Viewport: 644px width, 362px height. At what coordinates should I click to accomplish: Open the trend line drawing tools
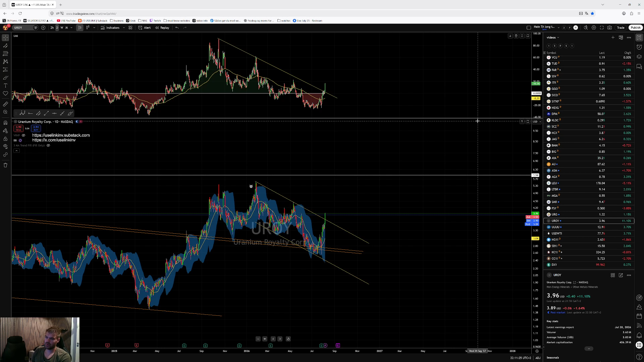pyautogui.click(x=5, y=46)
